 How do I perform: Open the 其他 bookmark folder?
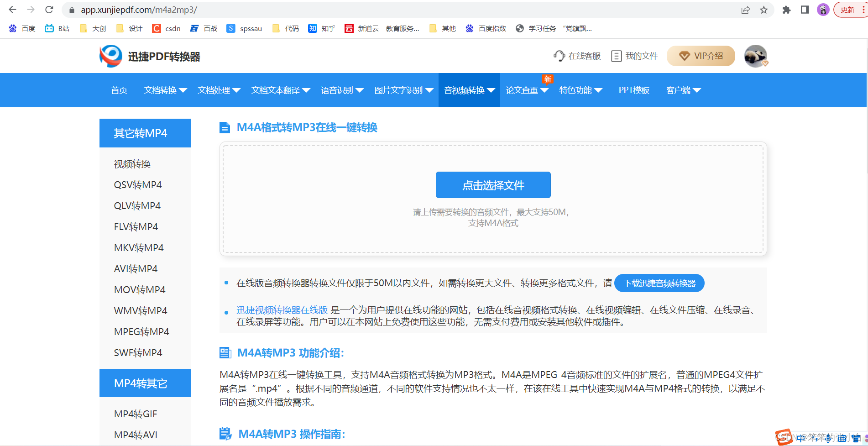click(443, 28)
